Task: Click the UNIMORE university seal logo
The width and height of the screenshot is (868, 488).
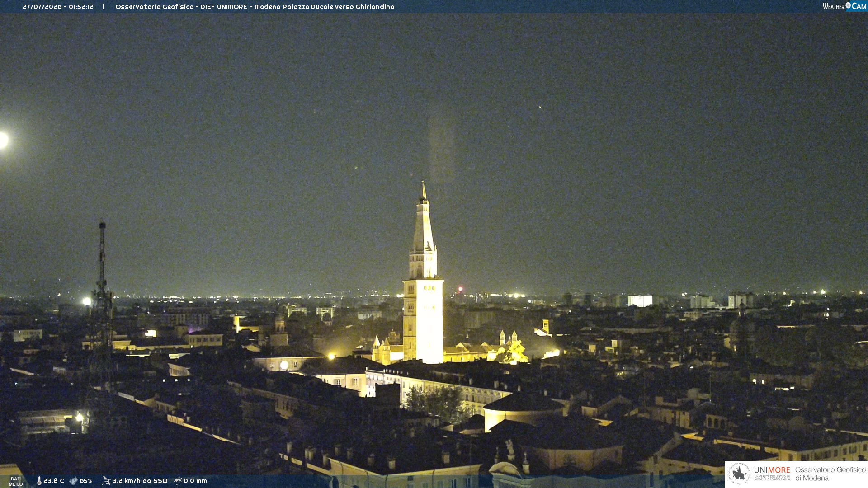Action: 739,474
